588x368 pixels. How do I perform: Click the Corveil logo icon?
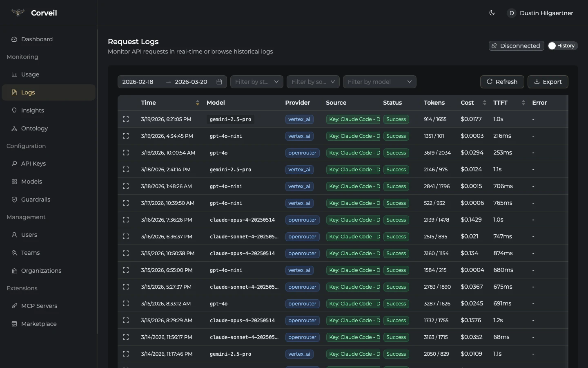tap(18, 13)
